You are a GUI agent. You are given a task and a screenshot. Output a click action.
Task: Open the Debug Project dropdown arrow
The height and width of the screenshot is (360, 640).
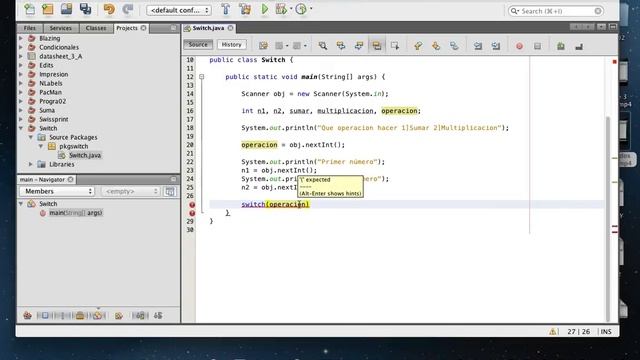[291, 9]
